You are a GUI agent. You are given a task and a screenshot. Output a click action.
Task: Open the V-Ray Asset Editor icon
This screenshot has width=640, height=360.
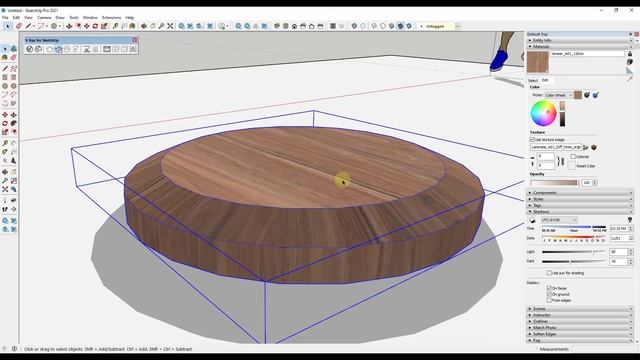coord(29,49)
